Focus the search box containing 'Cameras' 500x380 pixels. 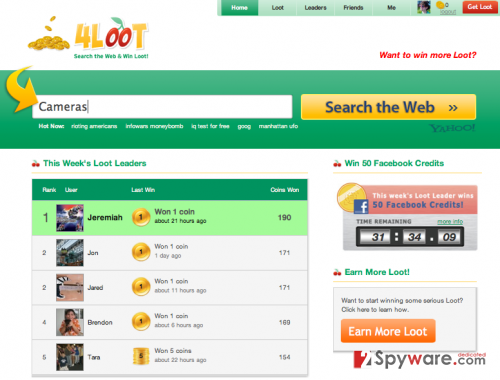(162, 107)
